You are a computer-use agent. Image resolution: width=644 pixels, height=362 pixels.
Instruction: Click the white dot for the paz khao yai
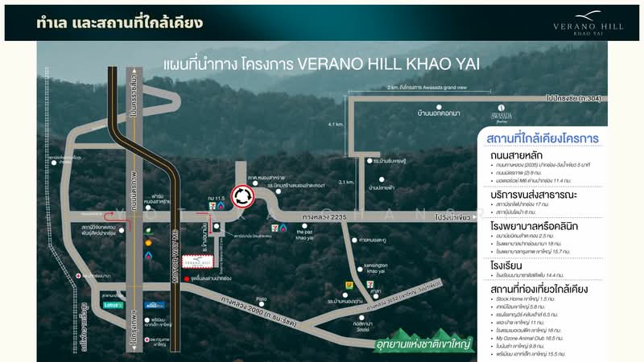304,226
